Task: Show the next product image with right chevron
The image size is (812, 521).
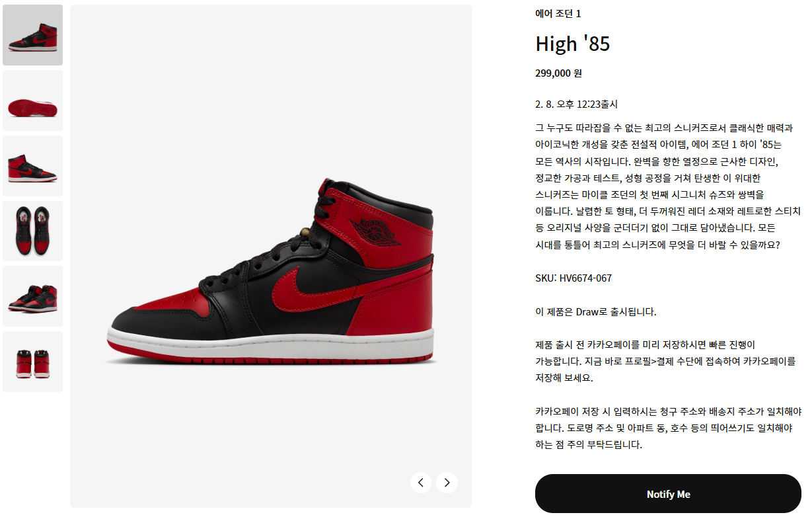Action: [x=447, y=483]
